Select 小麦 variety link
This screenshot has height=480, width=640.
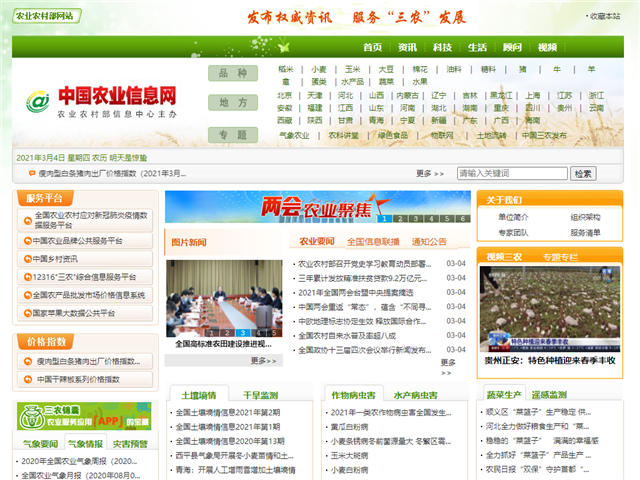(319, 69)
